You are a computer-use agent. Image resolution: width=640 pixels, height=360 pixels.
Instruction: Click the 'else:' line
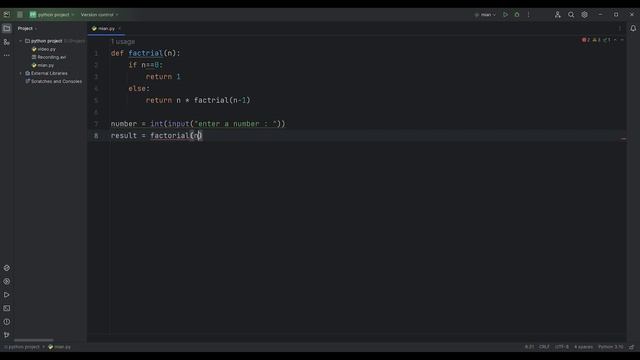139,89
